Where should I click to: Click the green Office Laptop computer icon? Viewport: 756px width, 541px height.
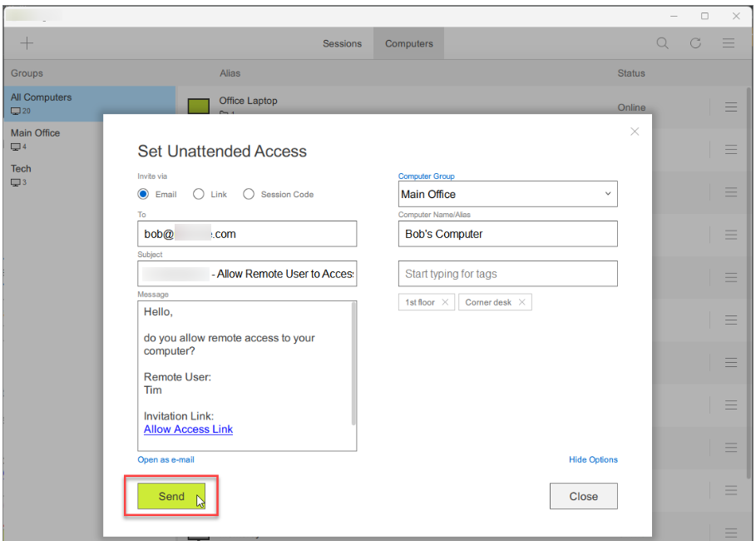click(198, 107)
